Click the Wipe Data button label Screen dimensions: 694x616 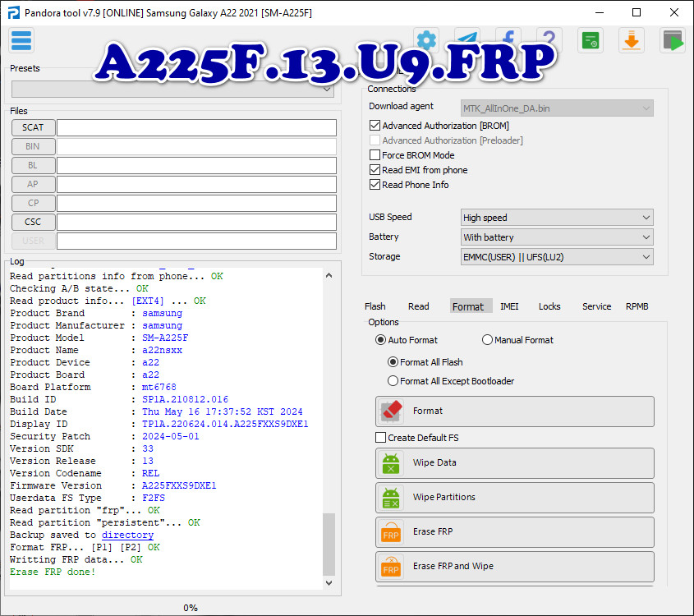pyautogui.click(x=434, y=463)
